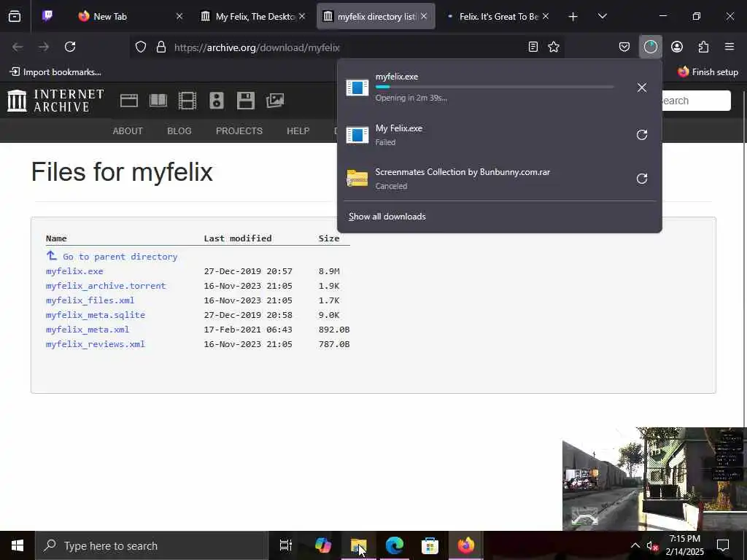This screenshot has width=747, height=560.
Task: Bookmark this page with star icon
Action: click(x=554, y=47)
